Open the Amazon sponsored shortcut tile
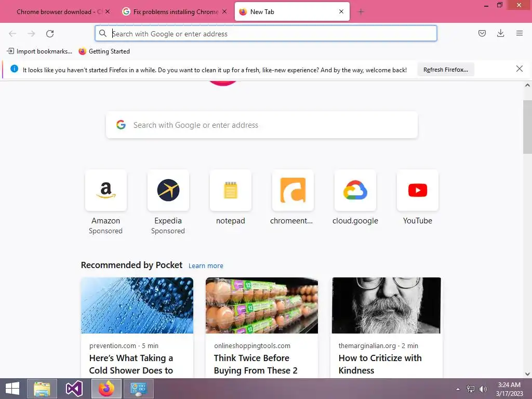Screen dimensions: 532x399 (106, 190)
